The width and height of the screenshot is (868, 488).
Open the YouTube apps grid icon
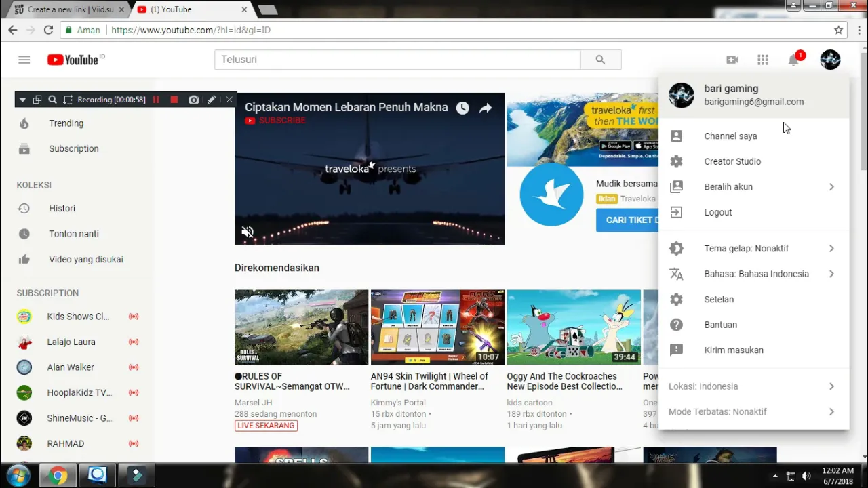click(763, 60)
